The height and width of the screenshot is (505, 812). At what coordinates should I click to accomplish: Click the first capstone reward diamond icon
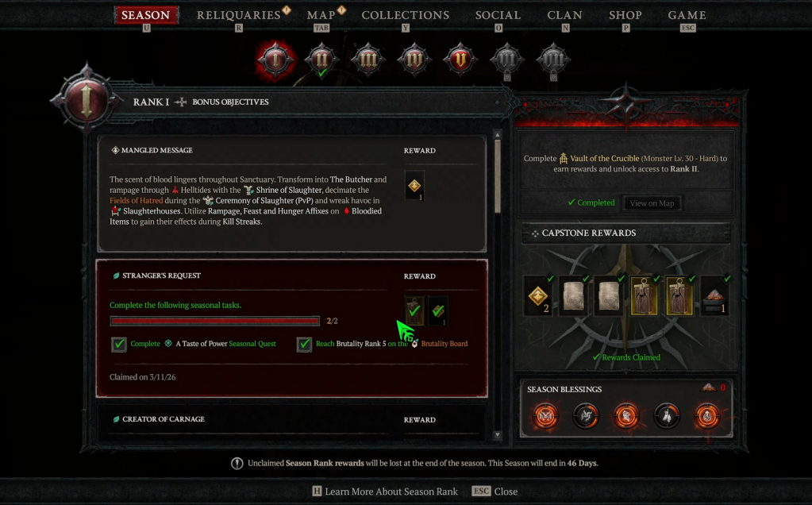[538, 295]
